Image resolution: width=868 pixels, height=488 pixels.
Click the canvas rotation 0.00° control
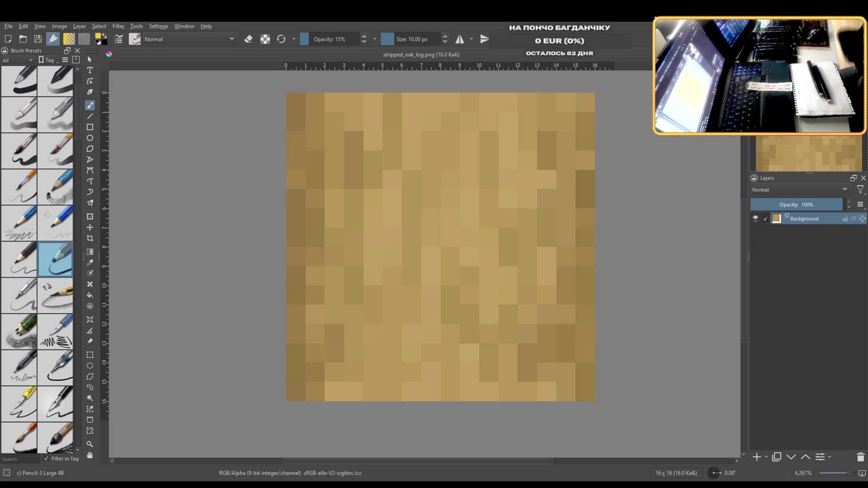(723, 472)
